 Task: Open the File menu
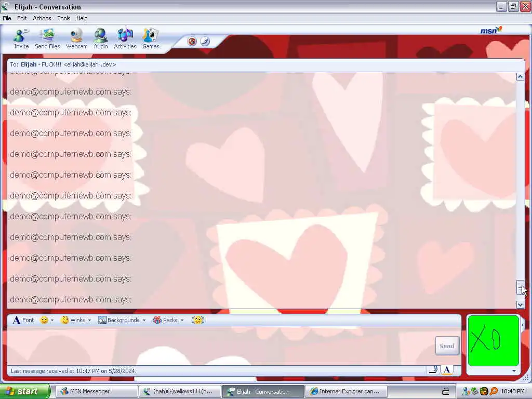[7, 18]
